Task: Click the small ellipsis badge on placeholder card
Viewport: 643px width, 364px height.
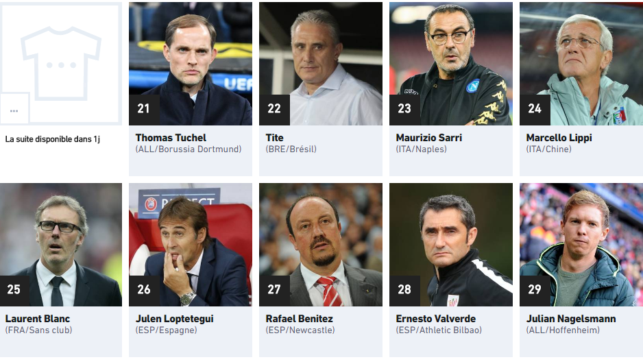Action: [x=14, y=109]
